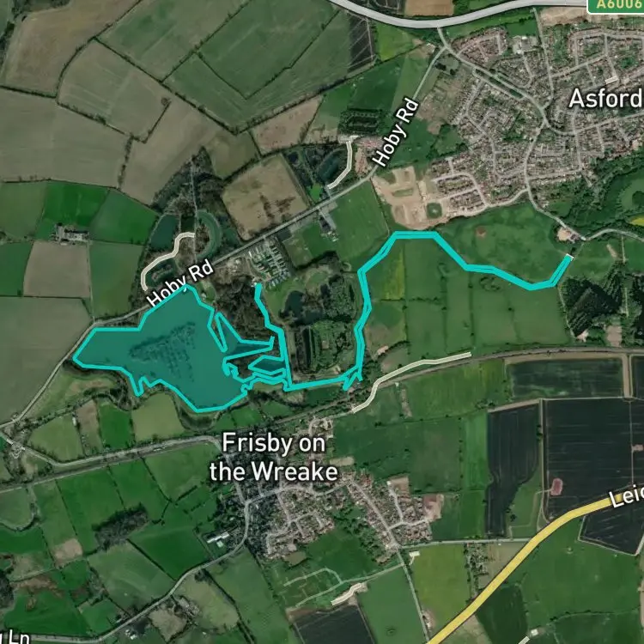Select the flat top section of the teal route

tap(416, 234)
